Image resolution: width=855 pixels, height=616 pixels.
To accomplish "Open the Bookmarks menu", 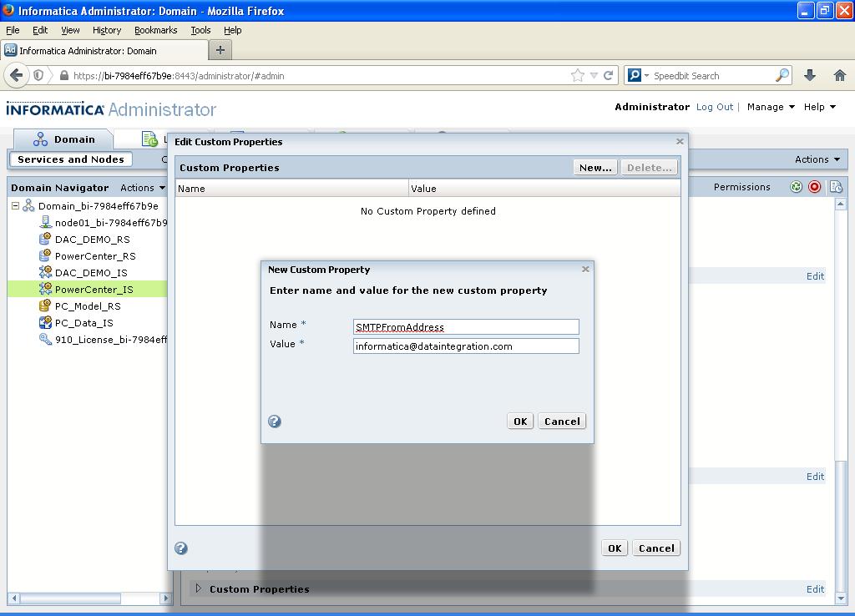I will coord(156,30).
